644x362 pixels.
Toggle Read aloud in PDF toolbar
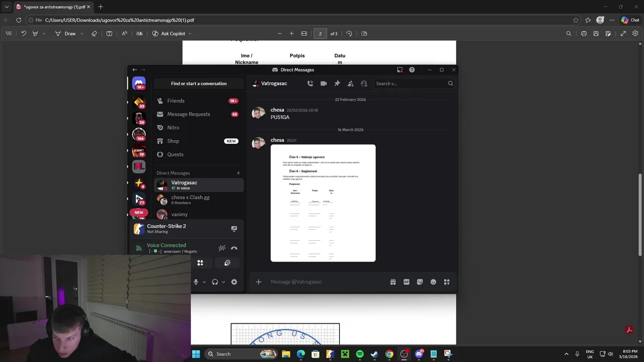(124, 34)
